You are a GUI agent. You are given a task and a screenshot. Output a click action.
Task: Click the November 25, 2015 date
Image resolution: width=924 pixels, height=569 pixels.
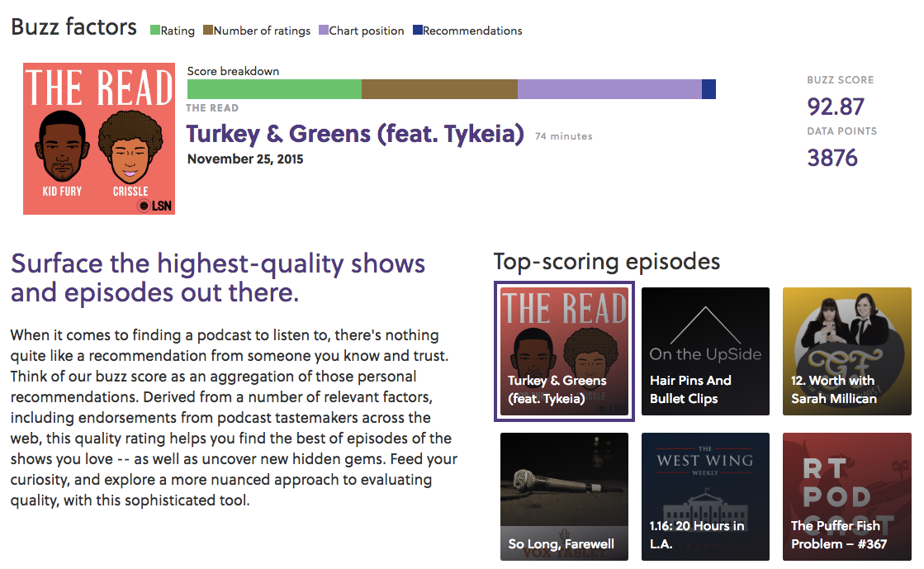click(245, 159)
